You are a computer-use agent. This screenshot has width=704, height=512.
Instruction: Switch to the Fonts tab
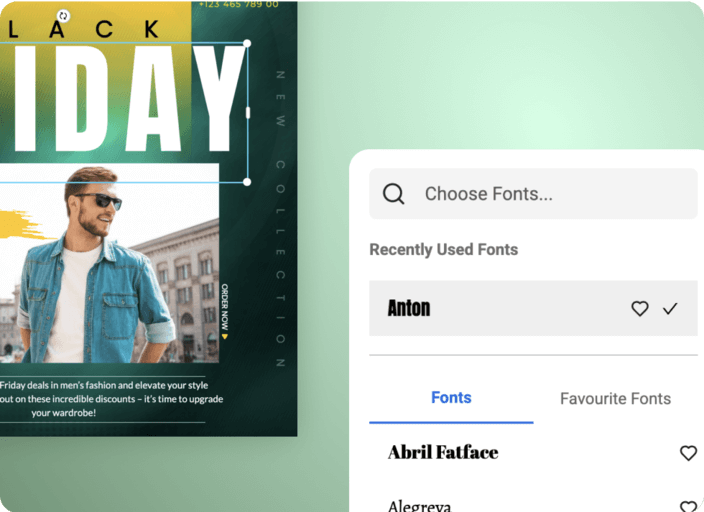[451, 398]
